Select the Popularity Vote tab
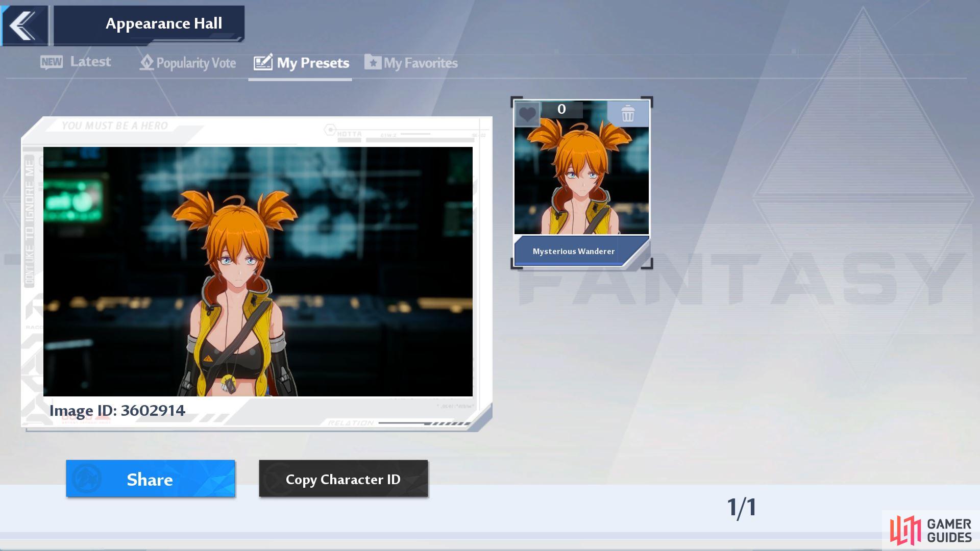The height and width of the screenshot is (551, 980). [x=188, y=63]
